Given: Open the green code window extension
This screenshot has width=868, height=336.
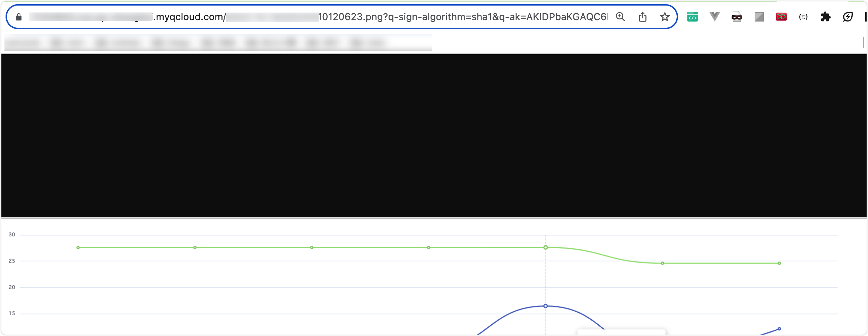Looking at the screenshot, I should (692, 17).
